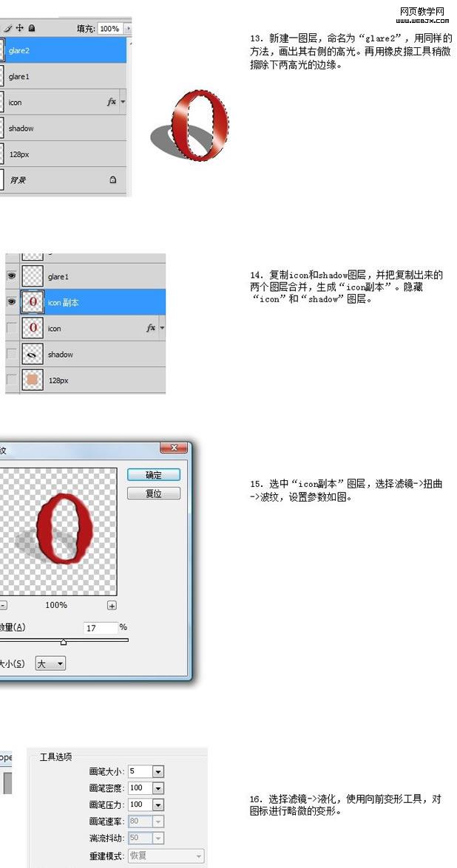This screenshot has height=868, width=457.
Task: Click the glare1 layer's empty checkerboard thumbnail
Action: (33, 276)
